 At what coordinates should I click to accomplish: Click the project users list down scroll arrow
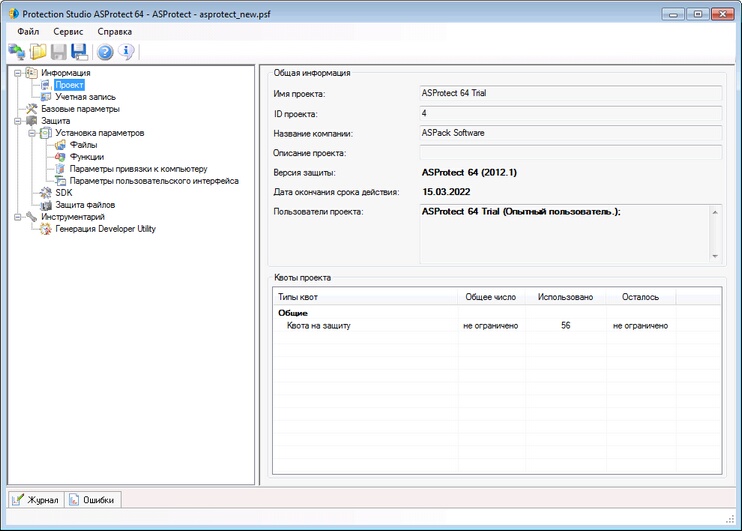pyautogui.click(x=715, y=256)
